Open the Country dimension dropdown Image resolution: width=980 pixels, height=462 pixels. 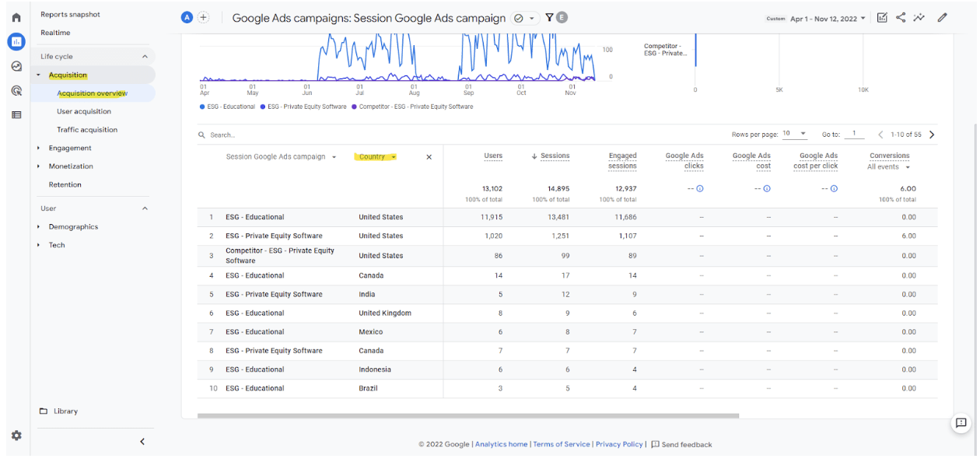(x=377, y=156)
